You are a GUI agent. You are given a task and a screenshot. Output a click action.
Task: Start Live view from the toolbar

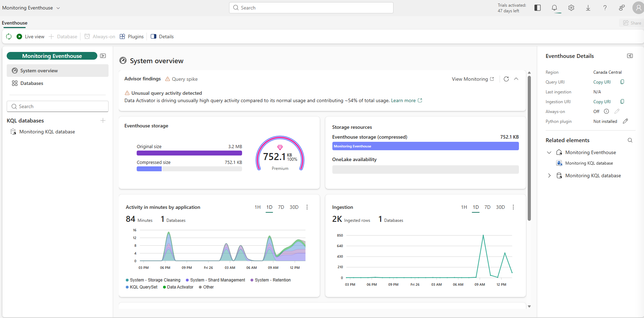[x=31, y=37]
